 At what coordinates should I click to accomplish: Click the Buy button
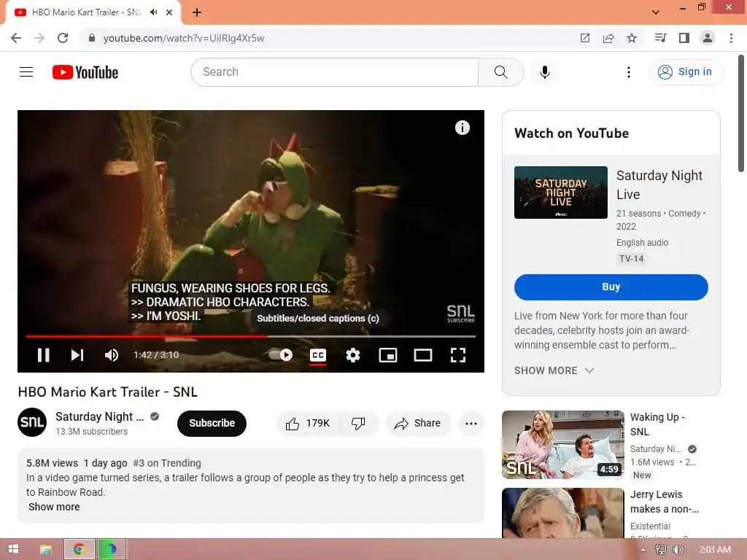(x=611, y=287)
